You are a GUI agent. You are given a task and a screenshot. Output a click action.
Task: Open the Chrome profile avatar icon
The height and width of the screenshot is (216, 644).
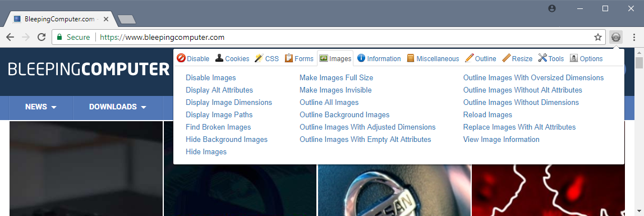[552, 8]
